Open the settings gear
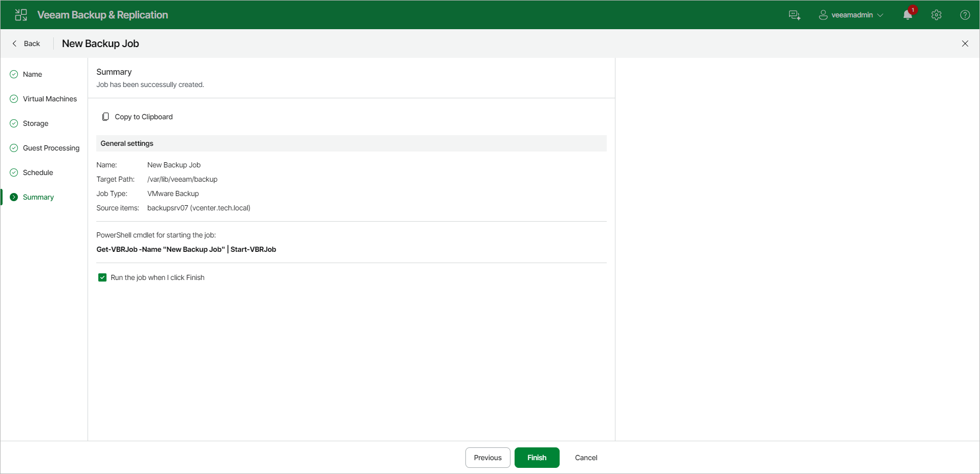This screenshot has width=980, height=474. [x=936, y=15]
